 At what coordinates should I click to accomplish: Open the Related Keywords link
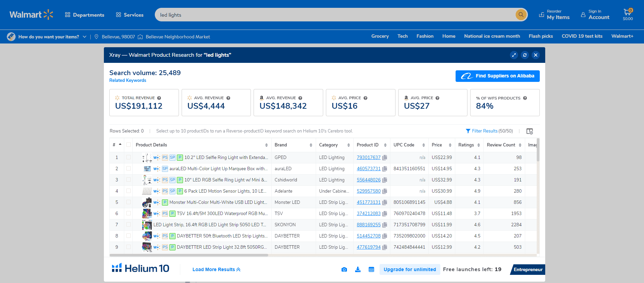128,80
